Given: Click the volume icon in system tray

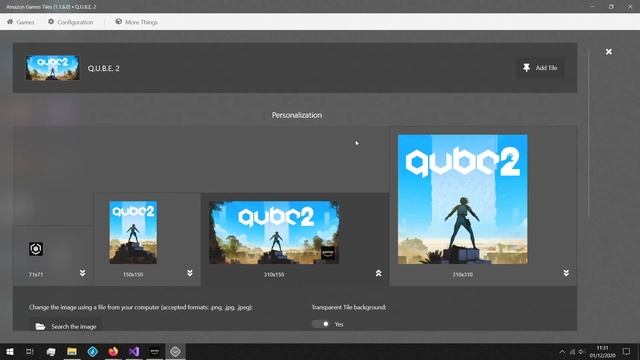Looking at the screenshot, I should (581, 352).
